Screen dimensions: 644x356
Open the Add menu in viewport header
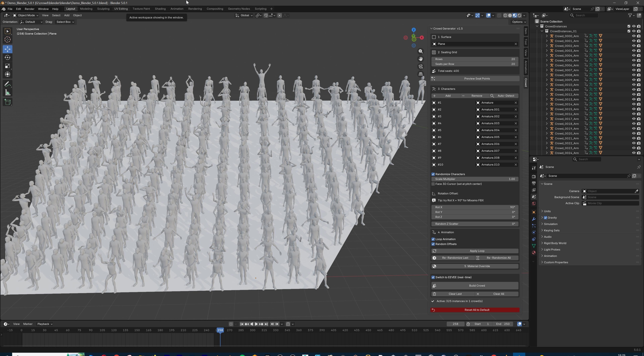coord(67,15)
